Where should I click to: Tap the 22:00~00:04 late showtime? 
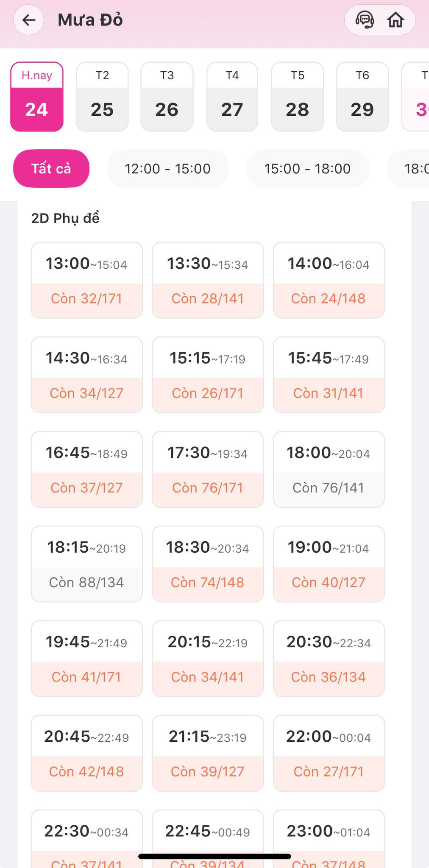coord(329,753)
